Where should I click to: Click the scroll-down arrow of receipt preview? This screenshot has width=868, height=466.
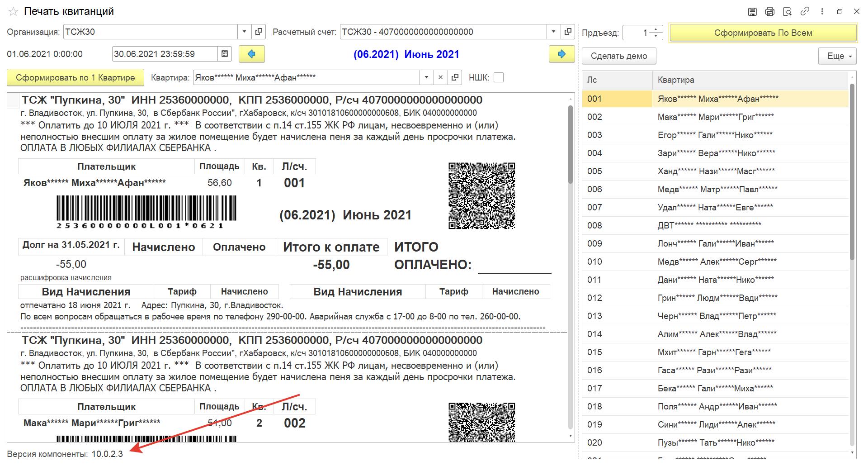pos(571,436)
